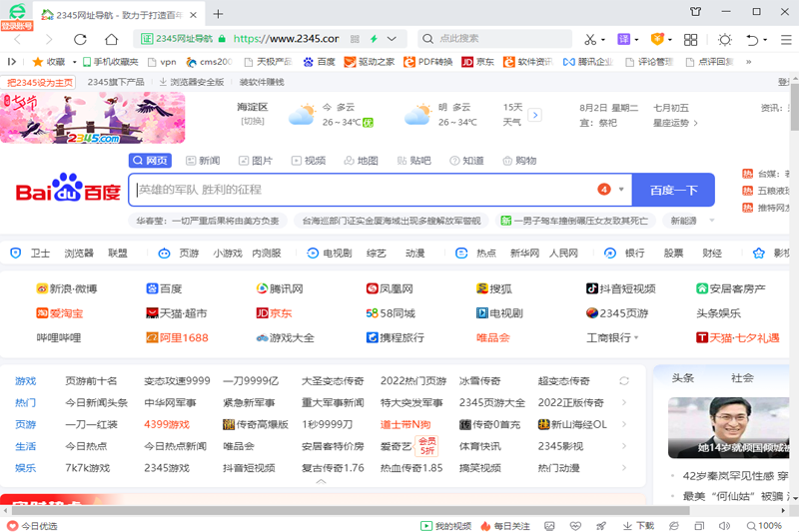Image resolution: width=799 pixels, height=532 pixels.
Task: Click the 收藏 star favorites icon
Action: click(37, 62)
